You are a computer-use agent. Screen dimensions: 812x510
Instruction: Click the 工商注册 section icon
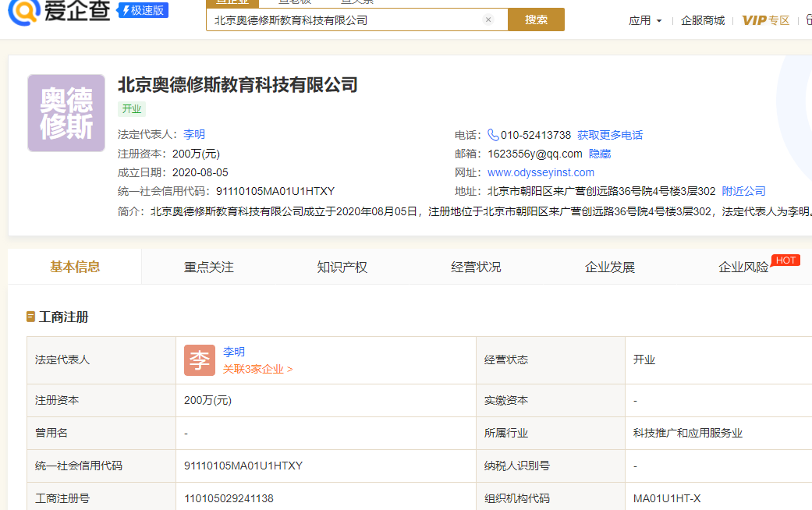tap(30, 317)
